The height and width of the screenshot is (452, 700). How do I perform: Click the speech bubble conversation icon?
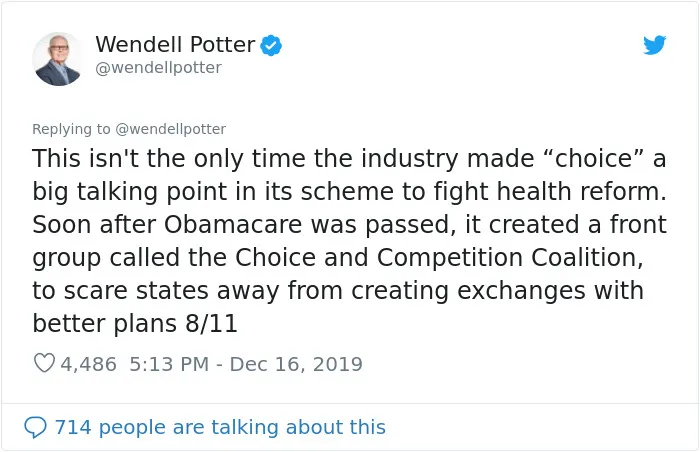35,427
